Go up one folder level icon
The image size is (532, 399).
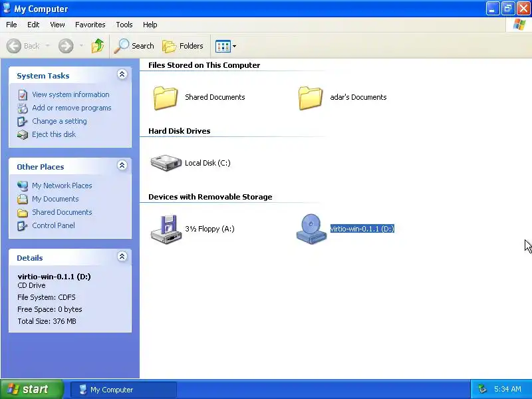pos(98,46)
